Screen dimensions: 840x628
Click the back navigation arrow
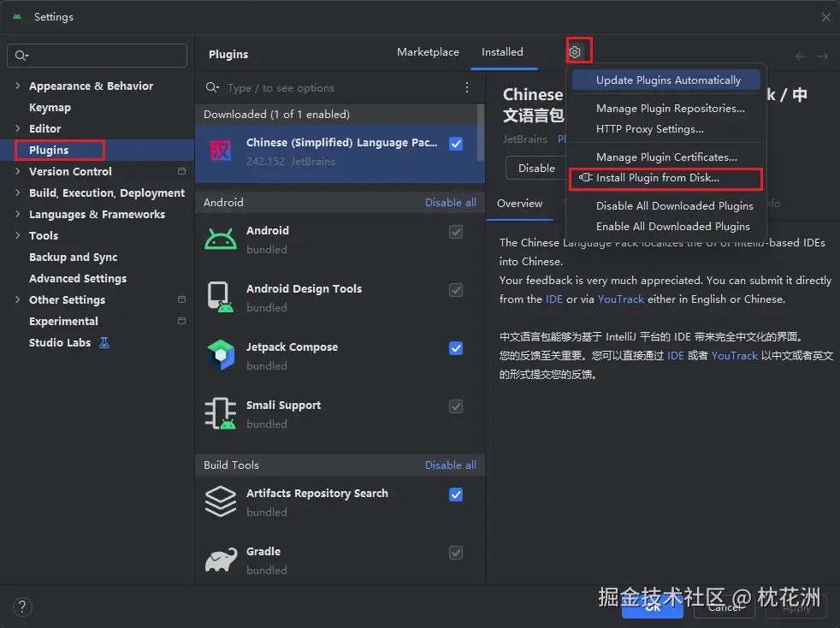tap(801, 56)
